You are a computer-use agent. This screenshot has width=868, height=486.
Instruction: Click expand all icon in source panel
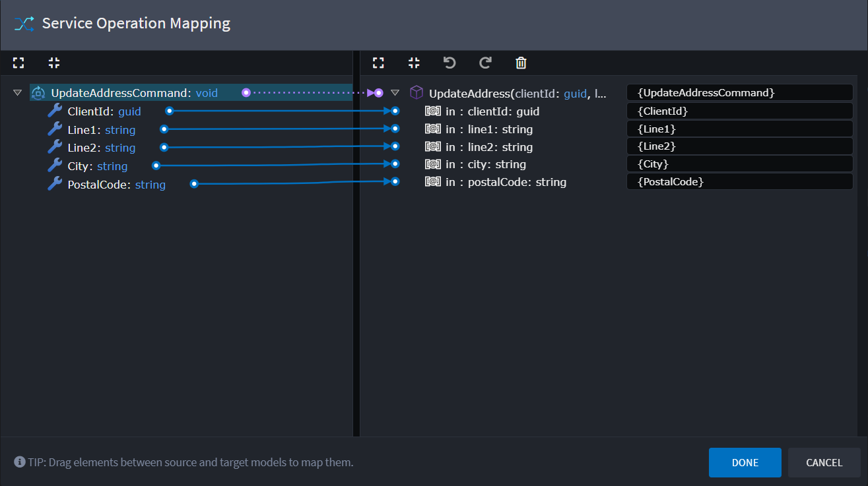(x=18, y=63)
